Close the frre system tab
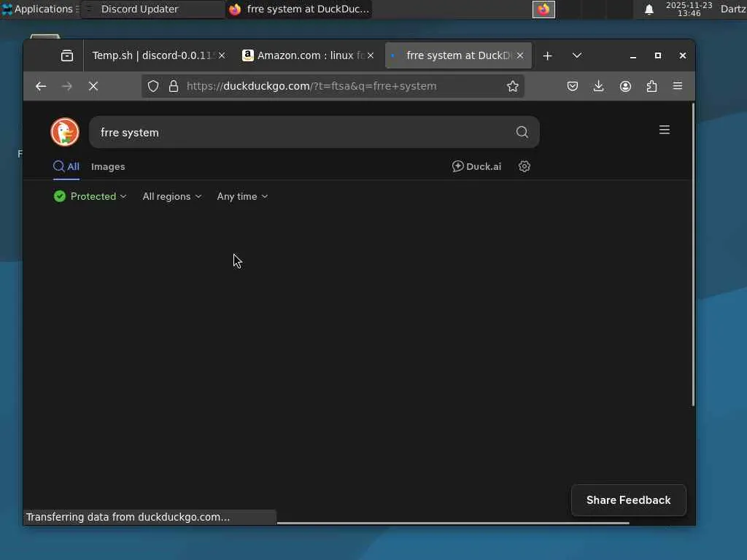This screenshot has width=747, height=560. click(520, 55)
